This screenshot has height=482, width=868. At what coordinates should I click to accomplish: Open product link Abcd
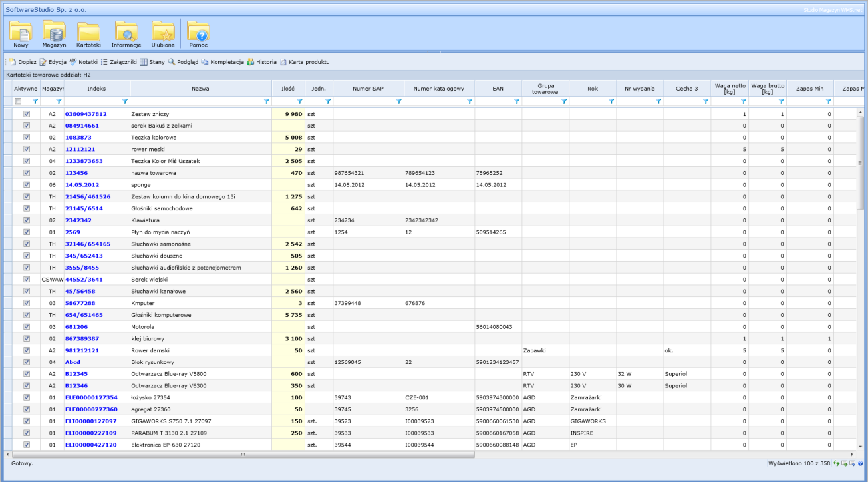[72, 362]
